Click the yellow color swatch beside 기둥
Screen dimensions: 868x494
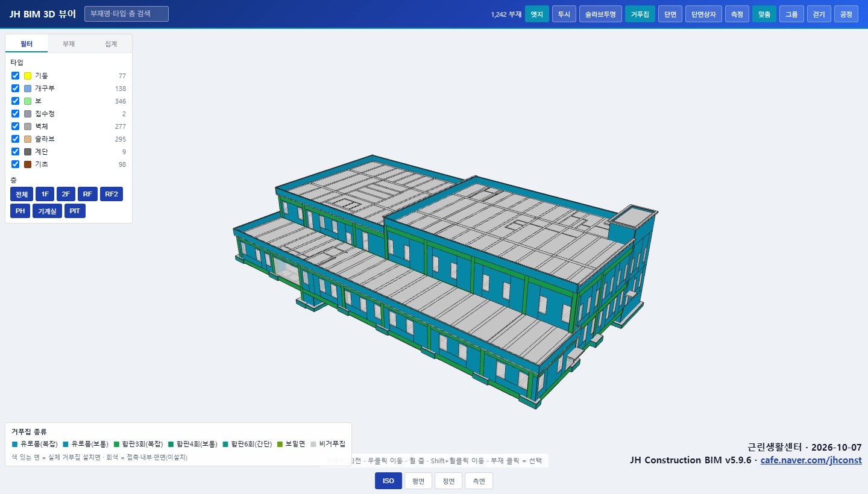[28, 76]
